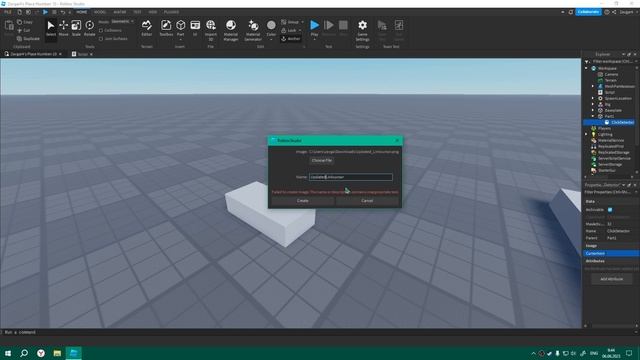Toggle the Anchor button
The image size is (640, 360).
(x=291, y=39)
